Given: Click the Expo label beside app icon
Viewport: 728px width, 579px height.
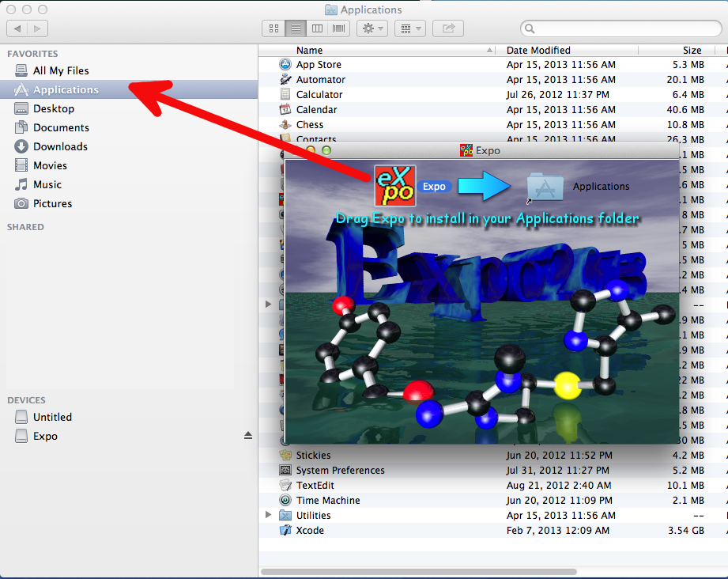Looking at the screenshot, I should pyautogui.click(x=434, y=187).
